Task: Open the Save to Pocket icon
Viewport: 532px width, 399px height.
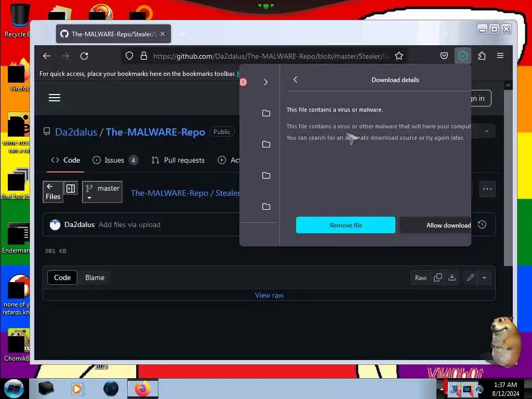Action: pos(444,56)
